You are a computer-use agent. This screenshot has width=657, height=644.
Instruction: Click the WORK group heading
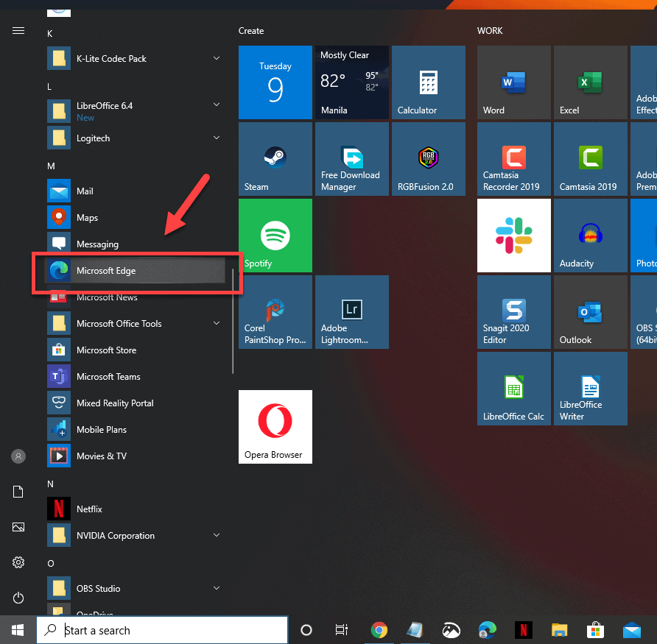click(490, 31)
